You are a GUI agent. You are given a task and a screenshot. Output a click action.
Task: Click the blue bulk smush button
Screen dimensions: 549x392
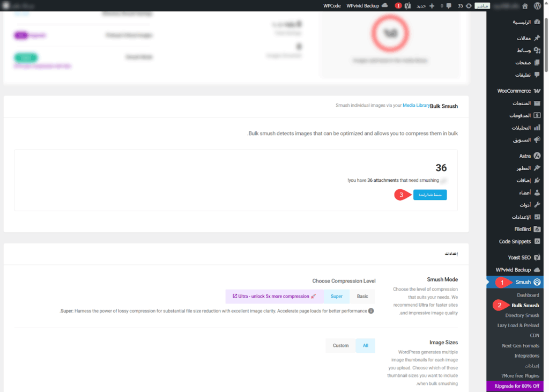(x=430, y=195)
